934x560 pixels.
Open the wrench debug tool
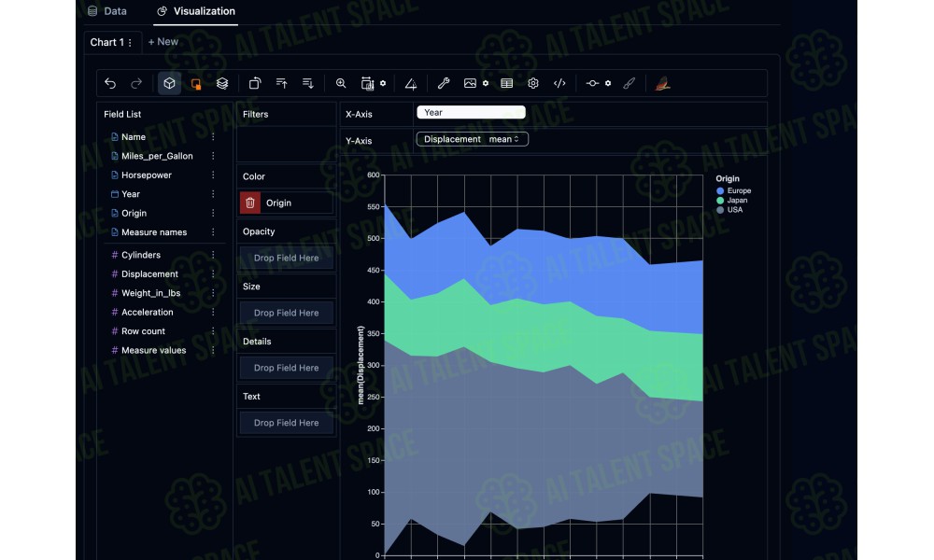tap(443, 83)
